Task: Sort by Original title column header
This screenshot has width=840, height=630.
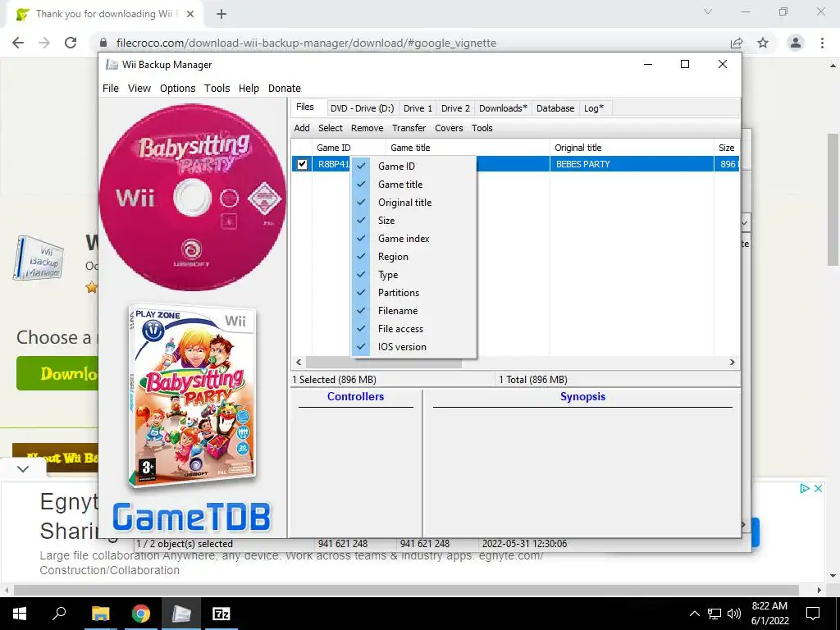Action: point(632,148)
